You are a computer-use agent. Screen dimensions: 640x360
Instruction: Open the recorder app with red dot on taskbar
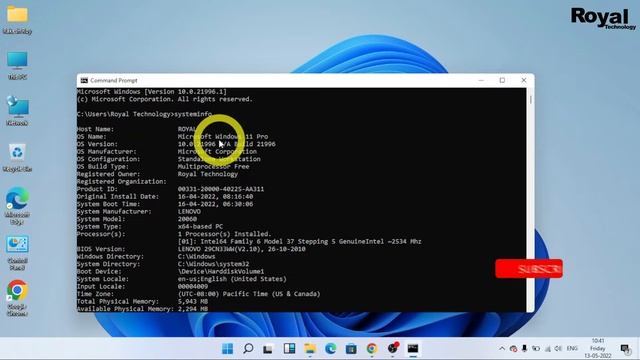click(x=393, y=348)
